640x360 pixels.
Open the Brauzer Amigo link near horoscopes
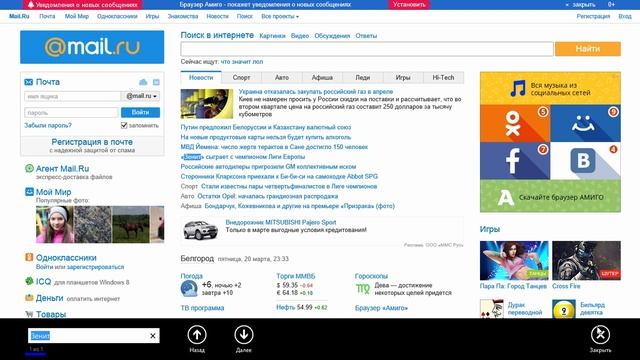[x=381, y=308]
